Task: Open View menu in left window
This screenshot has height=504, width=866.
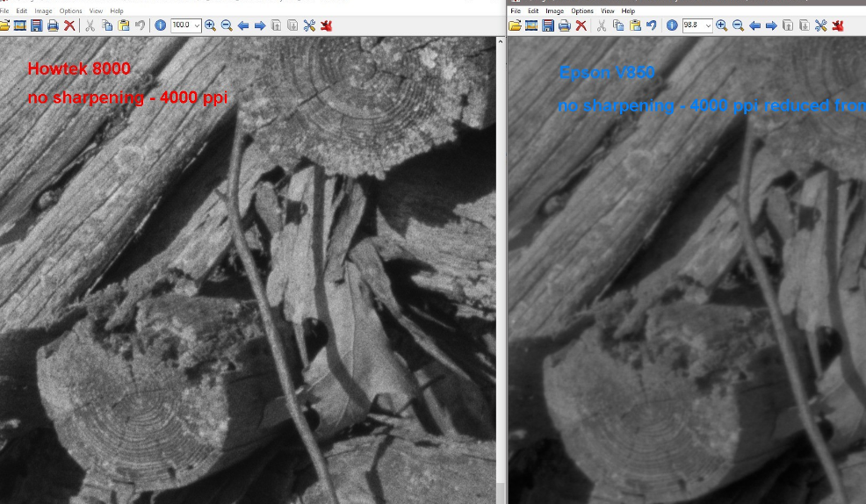Action: click(x=96, y=11)
